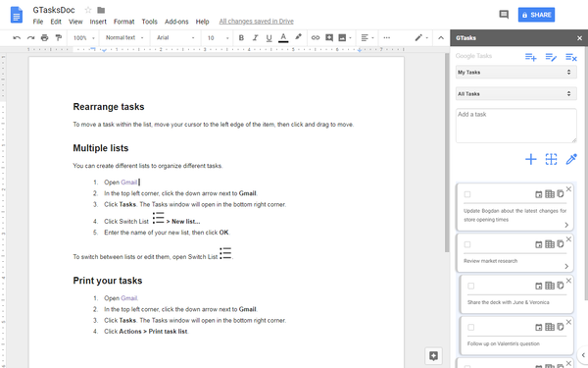Print the document using printer icon

pyautogui.click(x=45, y=37)
